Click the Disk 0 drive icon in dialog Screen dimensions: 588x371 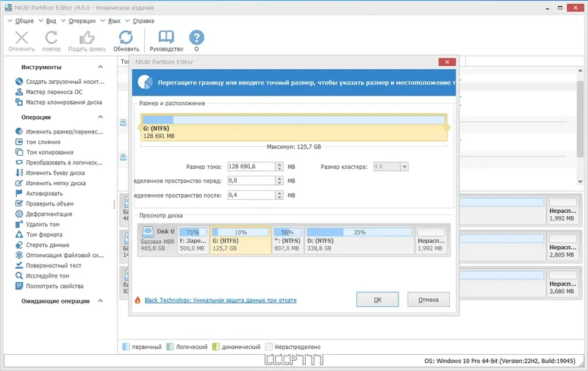[x=148, y=231]
